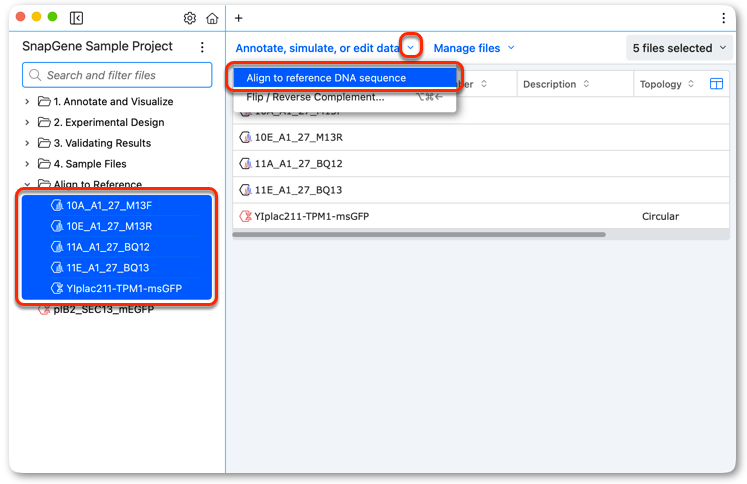Click YIplac211-TPM1-msGFP plasmid icon in table
Viewport: 747px width, 484px height.
245,216
